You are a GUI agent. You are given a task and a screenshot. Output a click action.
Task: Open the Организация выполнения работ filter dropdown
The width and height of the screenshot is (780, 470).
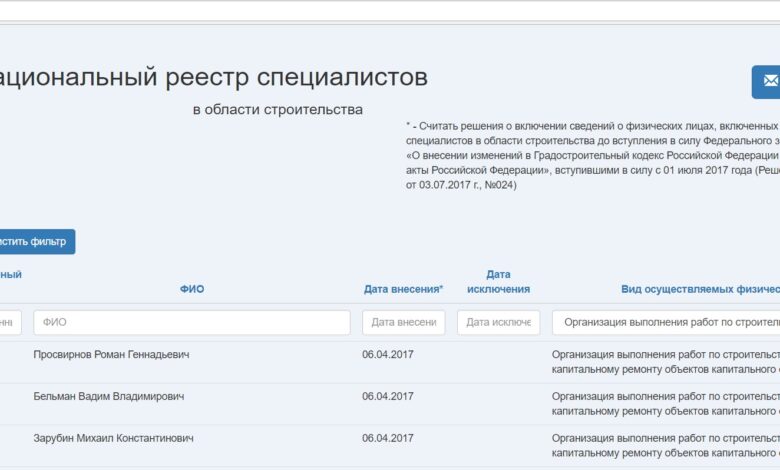[x=667, y=323]
